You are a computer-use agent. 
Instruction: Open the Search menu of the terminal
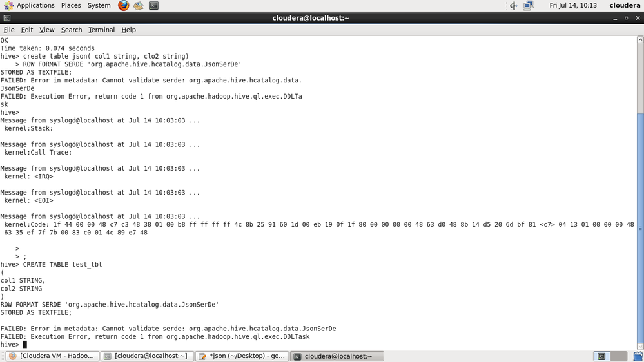pyautogui.click(x=72, y=30)
